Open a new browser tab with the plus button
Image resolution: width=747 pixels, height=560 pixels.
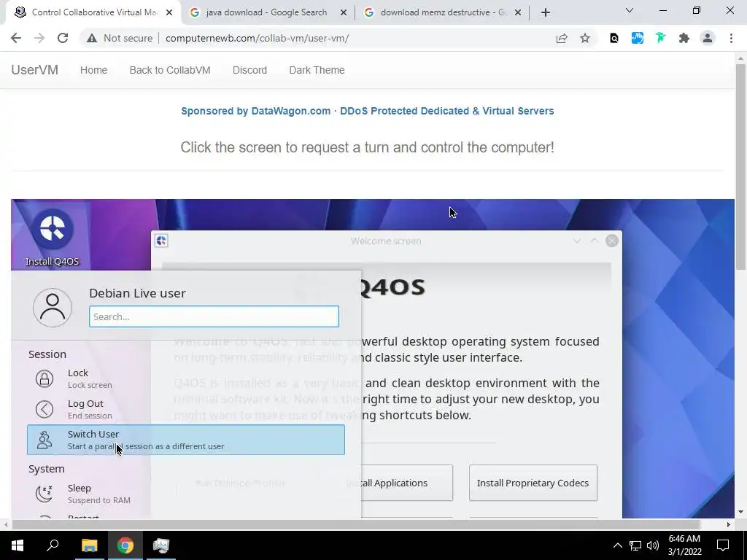546,12
